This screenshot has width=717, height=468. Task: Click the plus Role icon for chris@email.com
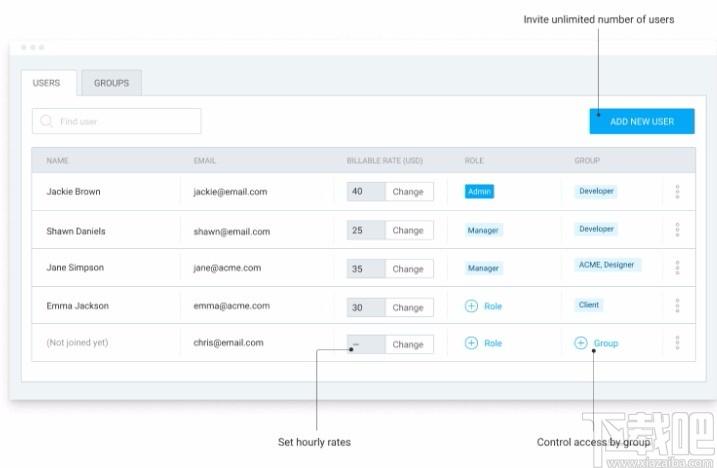[471, 343]
